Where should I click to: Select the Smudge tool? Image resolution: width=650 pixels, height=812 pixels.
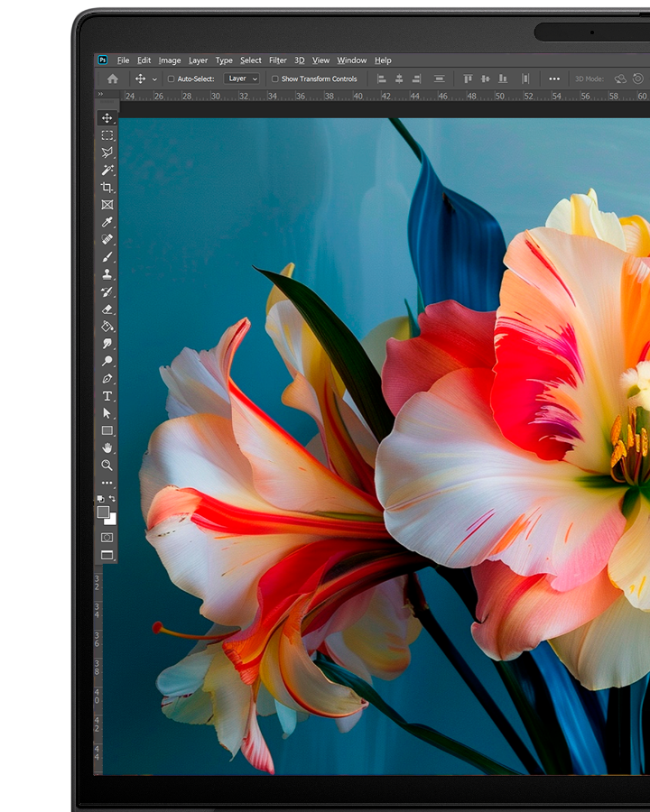(107, 344)
